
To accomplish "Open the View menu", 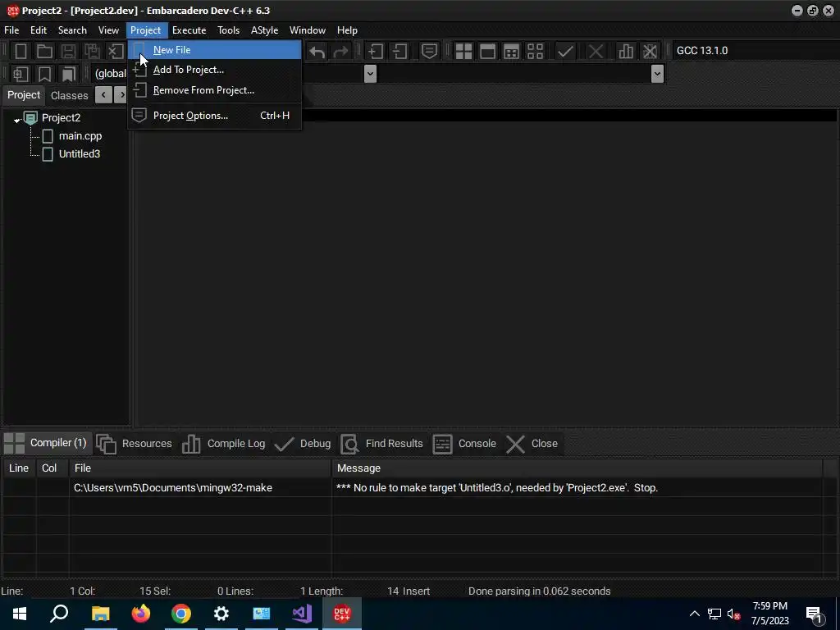I will pos(108,30).
